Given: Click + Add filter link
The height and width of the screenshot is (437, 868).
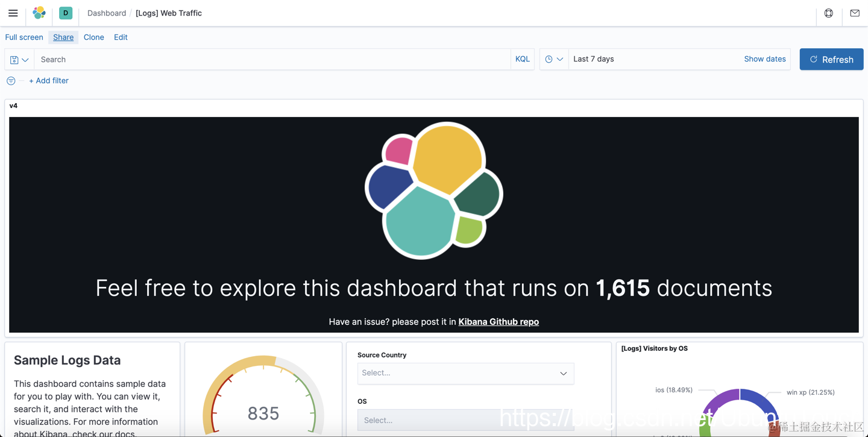Looking at the screenshot, I should pyautogui.click(x=49, y=81).
